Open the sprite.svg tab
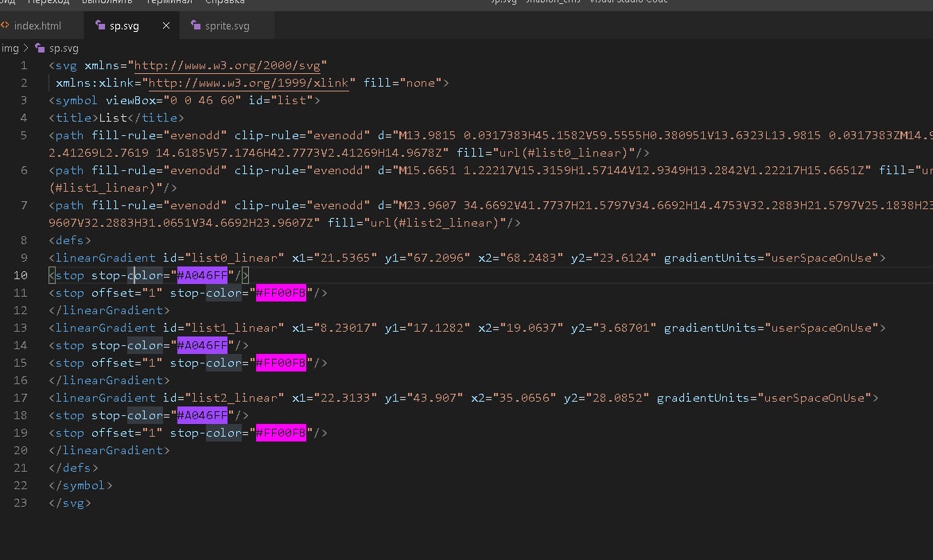 tap(227, 25)
